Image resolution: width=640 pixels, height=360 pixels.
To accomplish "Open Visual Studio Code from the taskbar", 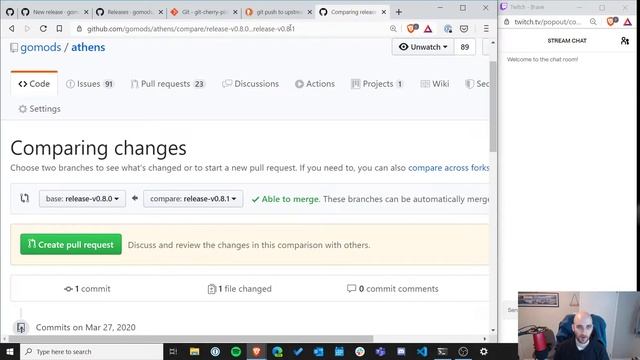I will pos(422,351).
